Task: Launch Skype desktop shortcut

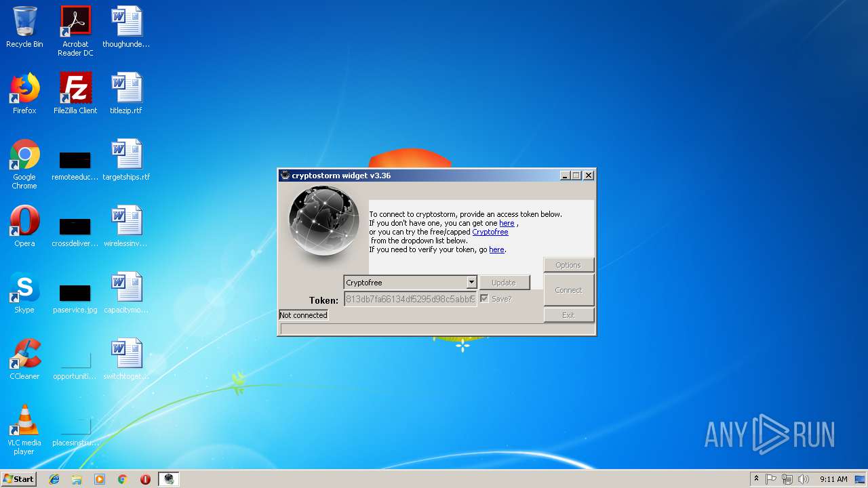Action: click(x=24, y=293)
